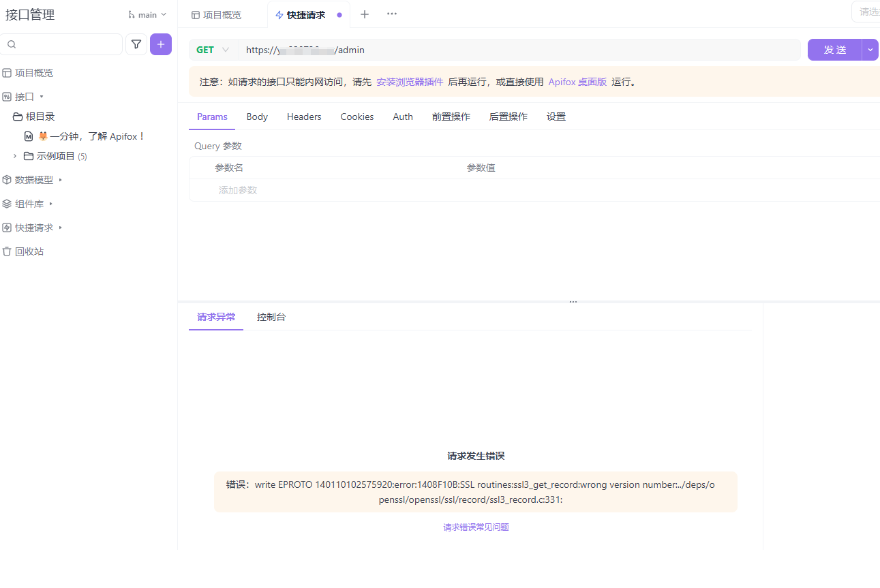This screenshot has width=880, height=588.
Task: Open 数据模型 section
Action: (34, 180)
